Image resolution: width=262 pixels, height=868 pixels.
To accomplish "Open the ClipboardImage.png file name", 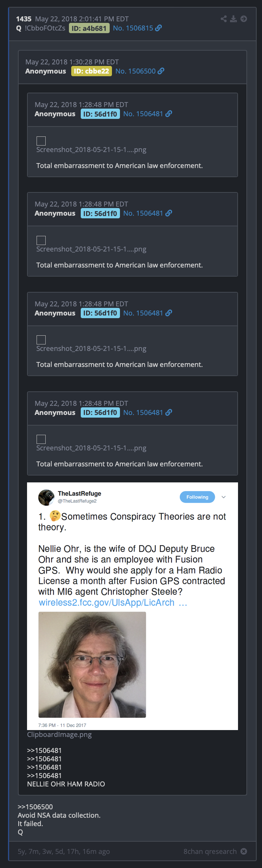I will [x=59, y=734].
